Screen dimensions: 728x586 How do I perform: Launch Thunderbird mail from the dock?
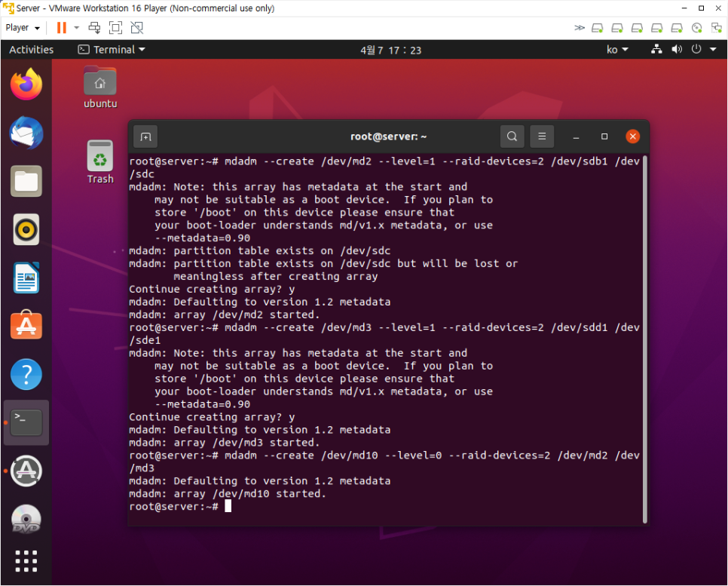click(x=26, y=133)
